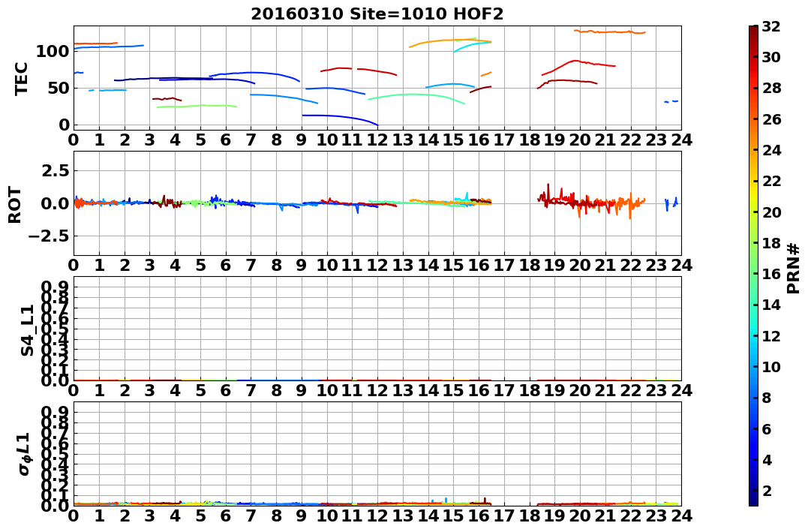Viewport: 808px width, 532px height.
Task: Click the '4' tick on the colorbar
Action: click(767, 459)
